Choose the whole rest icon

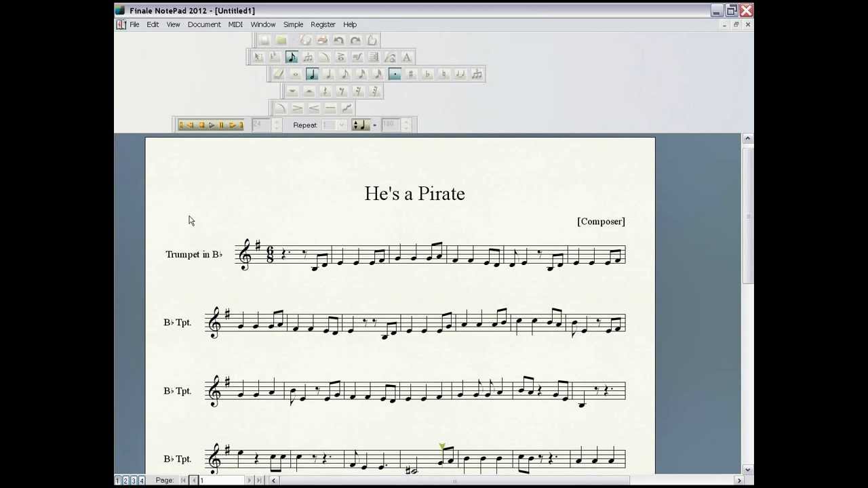point(292,91)
